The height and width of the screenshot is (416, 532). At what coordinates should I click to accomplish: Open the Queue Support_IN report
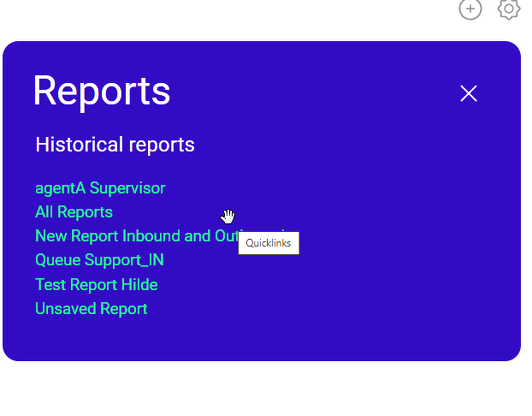pyautogui.click(x=99, y=260)
